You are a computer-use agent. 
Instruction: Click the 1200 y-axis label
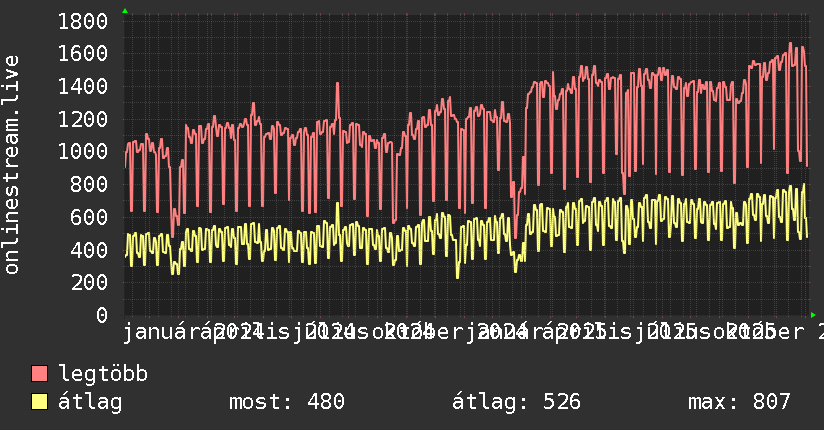click(x=83, y=119)
